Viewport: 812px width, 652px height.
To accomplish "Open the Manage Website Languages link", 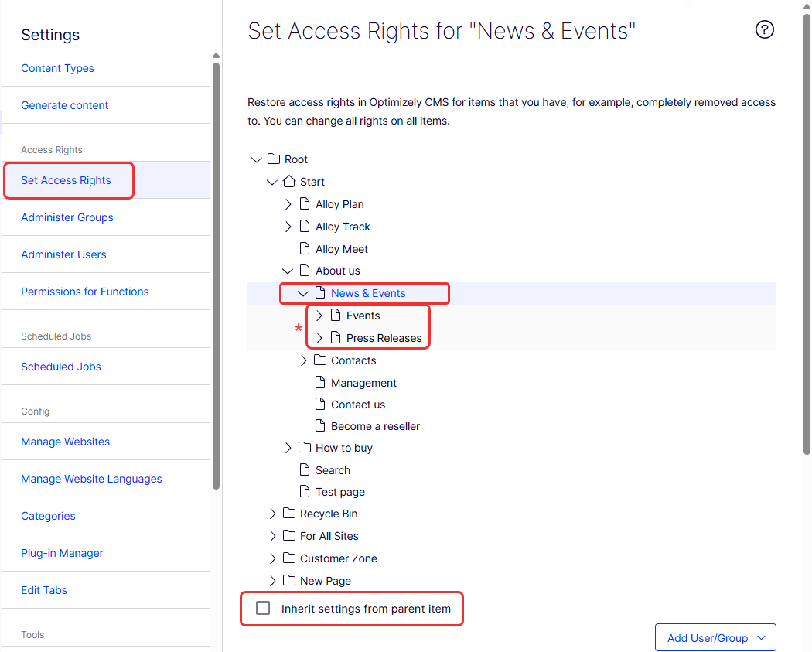I will 91,479.
